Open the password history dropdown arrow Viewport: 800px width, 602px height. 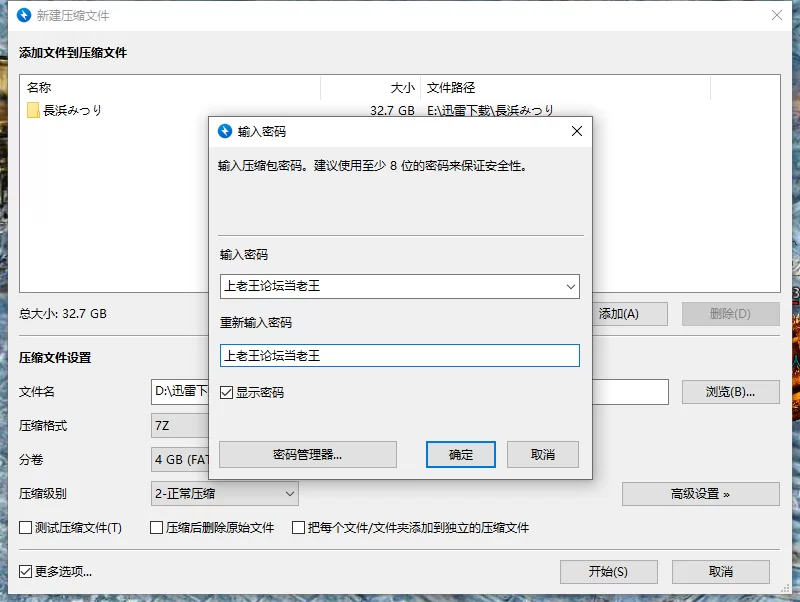570,287
